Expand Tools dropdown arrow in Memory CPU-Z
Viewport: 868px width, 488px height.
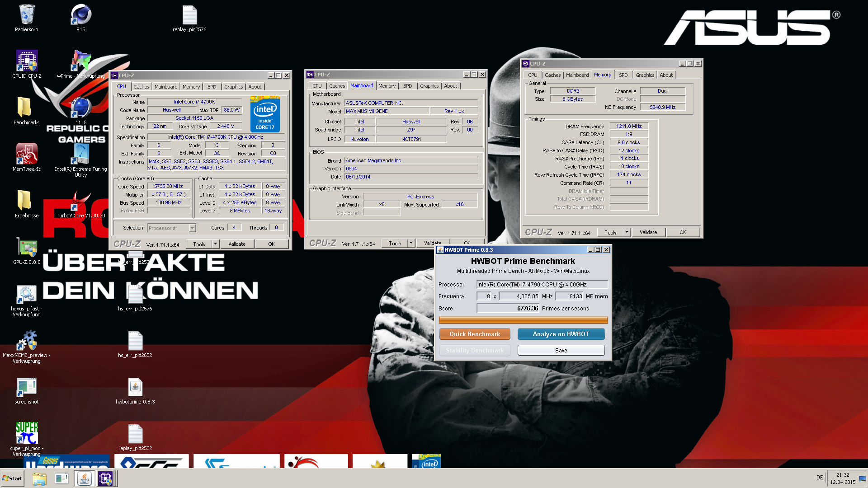pos(627,232)
